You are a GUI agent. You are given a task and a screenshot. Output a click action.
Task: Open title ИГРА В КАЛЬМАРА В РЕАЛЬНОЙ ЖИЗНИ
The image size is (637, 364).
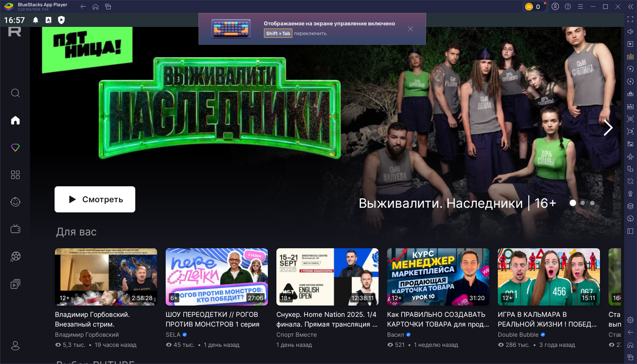click(547, 319)
